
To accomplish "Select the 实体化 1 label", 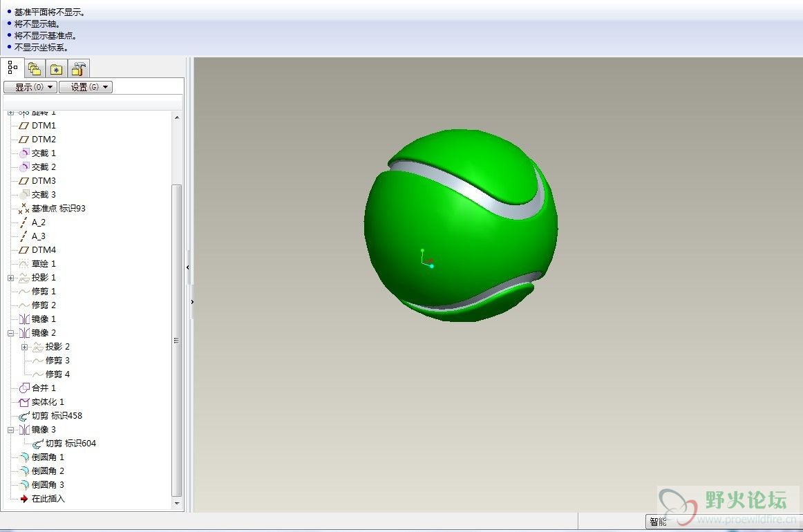I will tap(48, 402).
